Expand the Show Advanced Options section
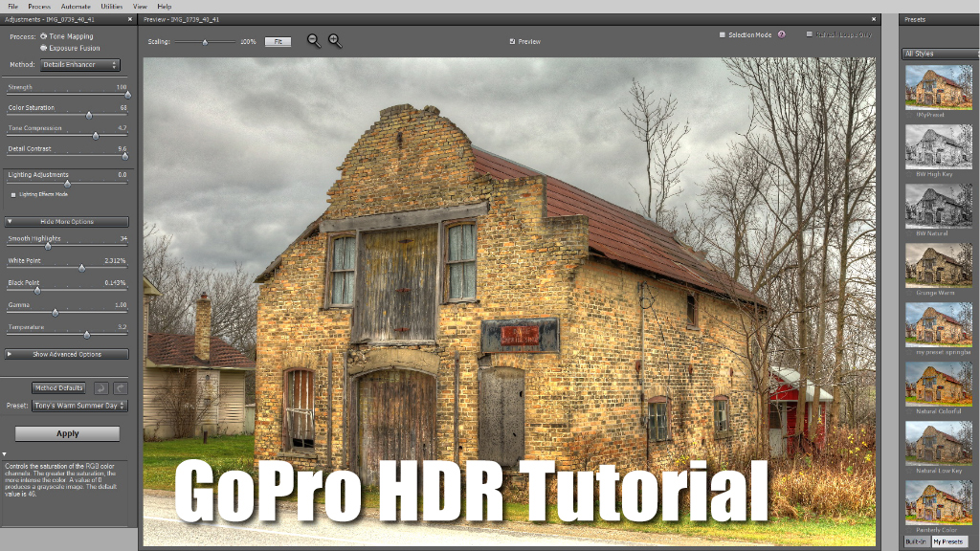The height and width of the screenshot is (551, 980). pyautogui.click(x=67, y=354)
